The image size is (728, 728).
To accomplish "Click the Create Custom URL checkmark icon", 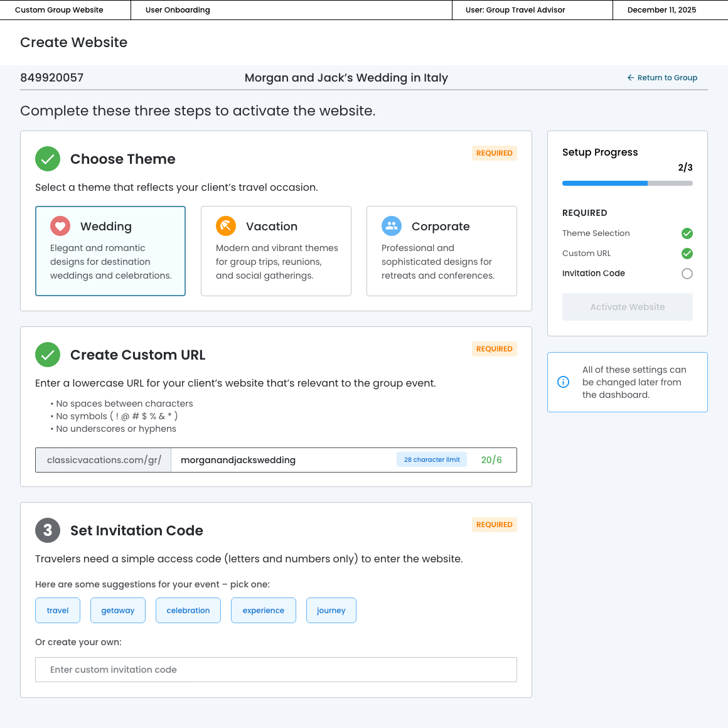I will pos(48,355).
